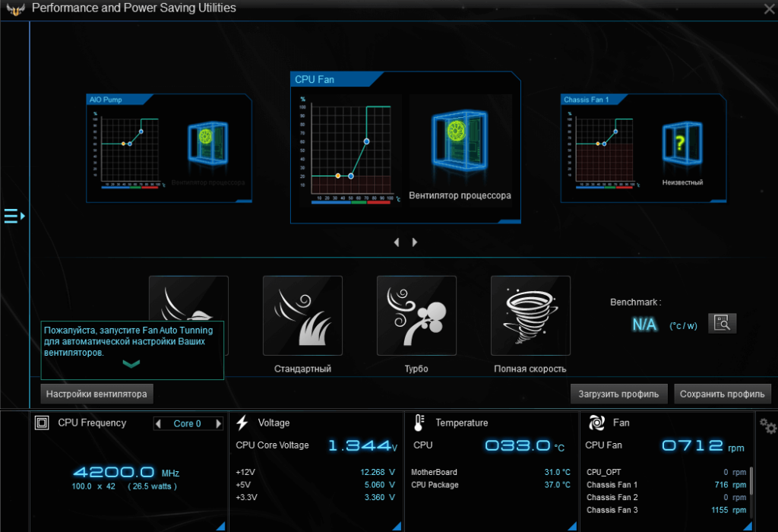Click the Загрузить профиль button

point(619,394)
